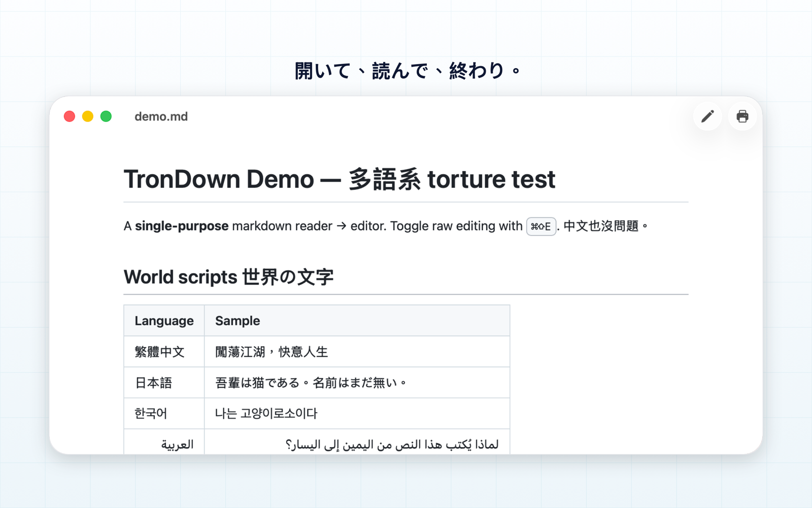Click the Sample column header

click(357, 321)
